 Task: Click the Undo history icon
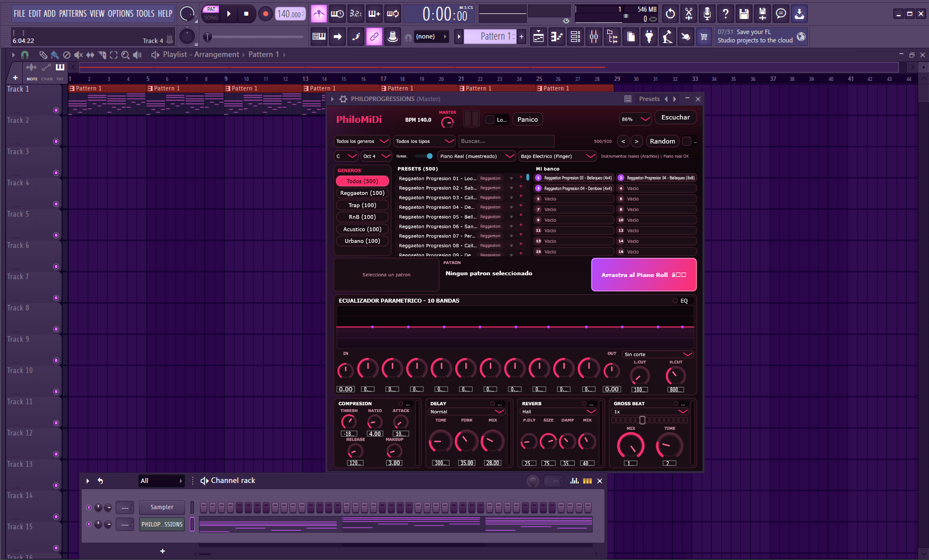[670, 13]
